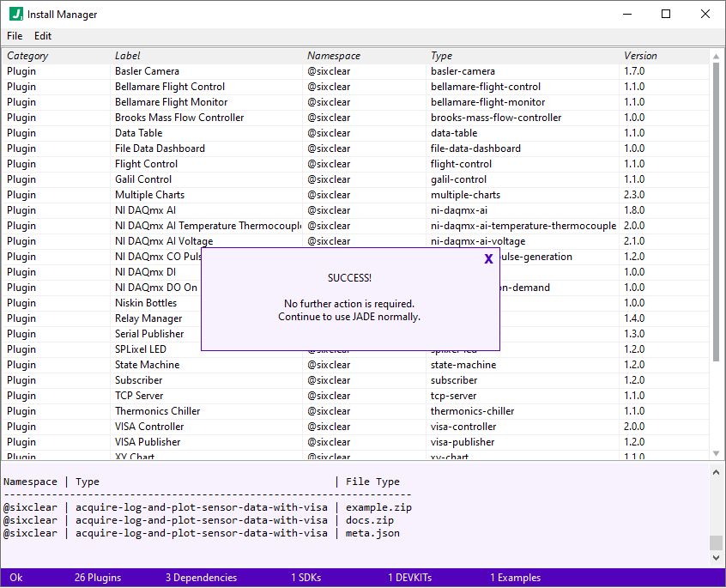Click 26 Plugins in status bar
726x588 pixels.
pos(98,578)
